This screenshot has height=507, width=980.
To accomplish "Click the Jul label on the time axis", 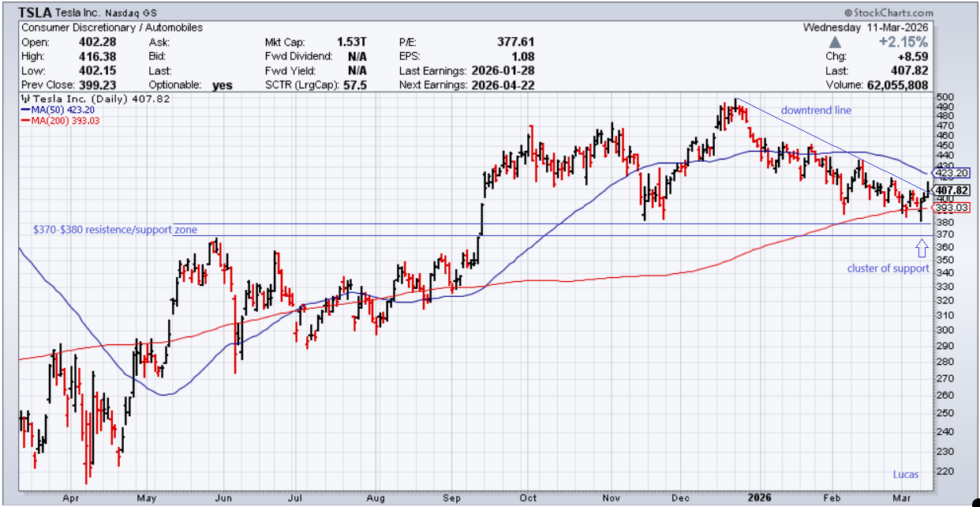I will 296,498.
